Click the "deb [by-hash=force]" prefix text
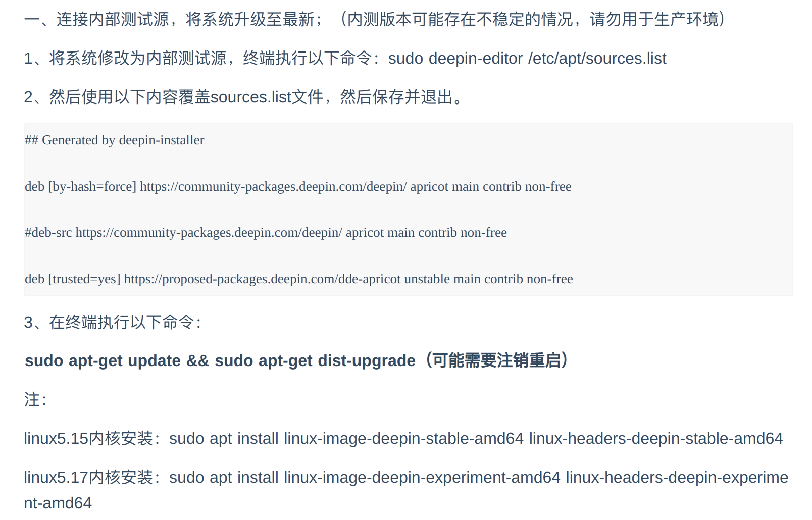This screenshot has height=520, width=812. (x=81, y=186)
